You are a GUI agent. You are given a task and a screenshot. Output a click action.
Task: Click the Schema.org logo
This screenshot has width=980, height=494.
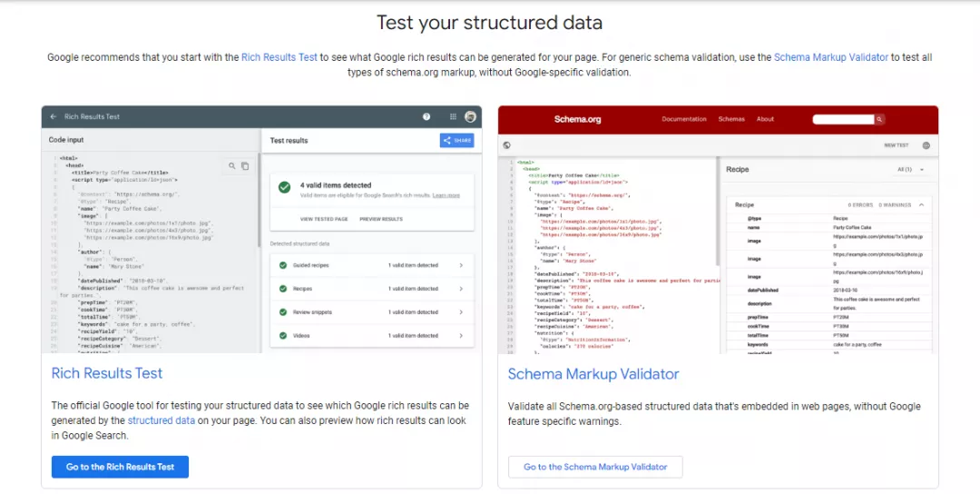577,120
